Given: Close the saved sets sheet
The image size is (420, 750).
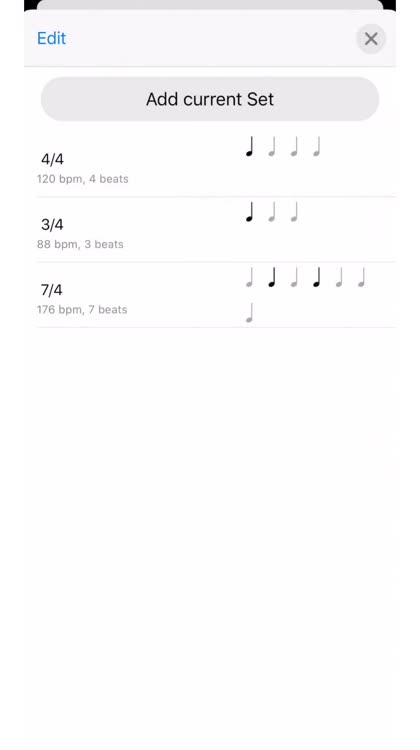Looking at the screenshot, I should (x=371, y=39).
